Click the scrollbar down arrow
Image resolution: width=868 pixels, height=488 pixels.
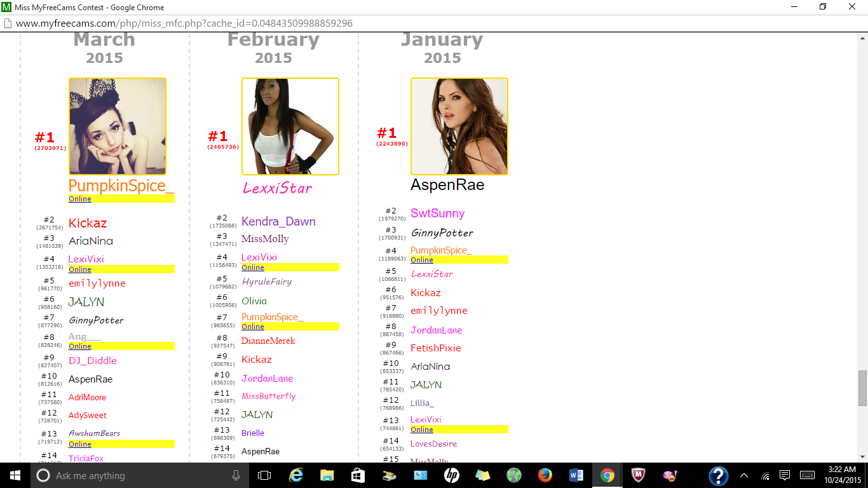862,456
